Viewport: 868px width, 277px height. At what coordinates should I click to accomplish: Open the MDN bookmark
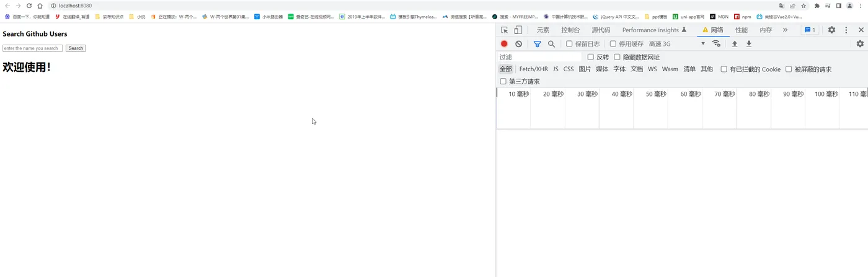pos(719,17)
